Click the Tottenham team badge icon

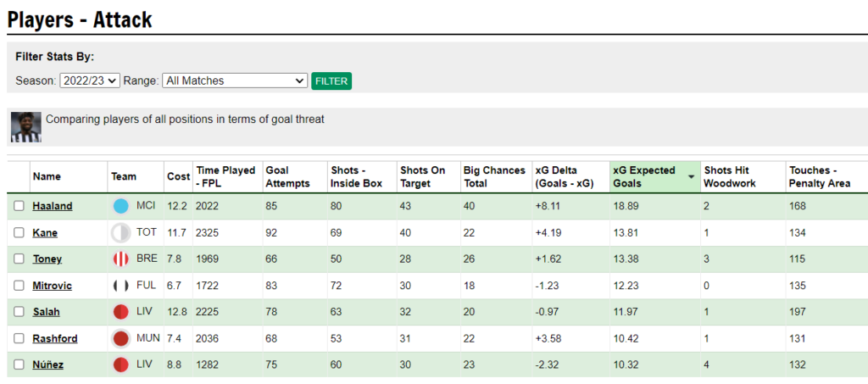click(x=120, y=233)
